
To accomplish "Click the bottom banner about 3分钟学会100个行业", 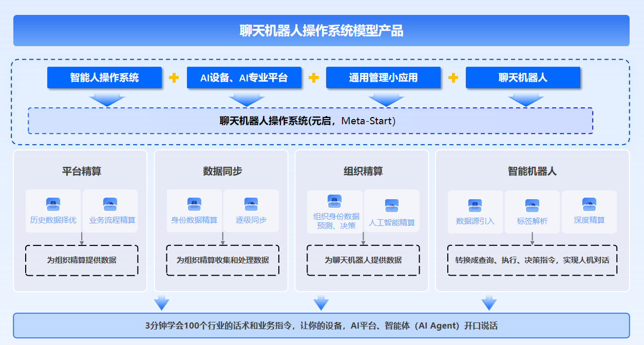I will coord(321,325).
